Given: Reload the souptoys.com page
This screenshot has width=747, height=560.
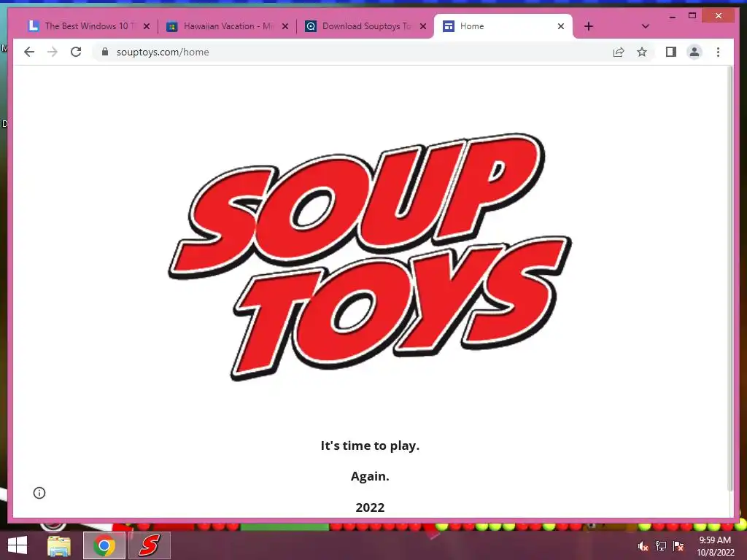Looking at the screenshot, I should pyautogui.click(x=76, y=52).
